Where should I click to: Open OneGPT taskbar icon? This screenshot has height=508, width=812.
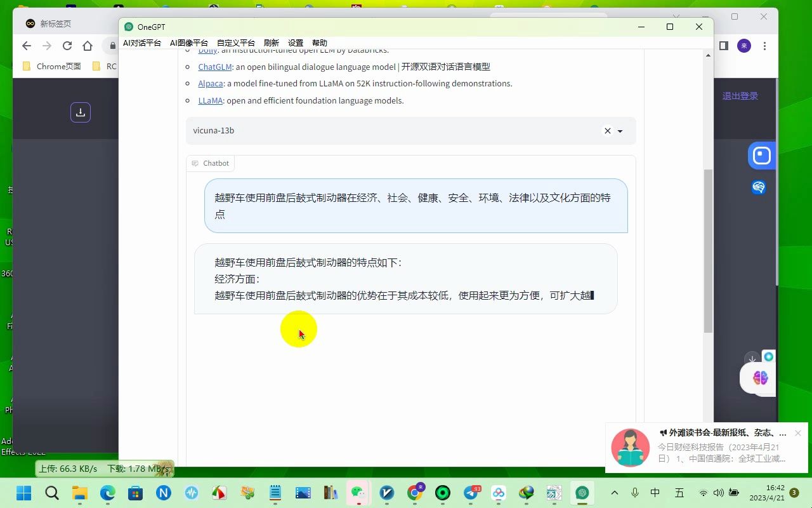582,493
